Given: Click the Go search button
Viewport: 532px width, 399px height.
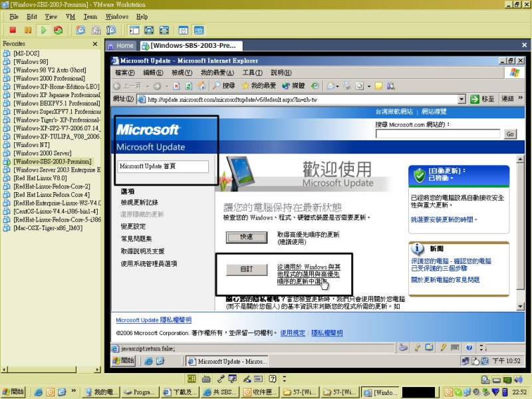Looking at the screenshot, I should point(510,134).
